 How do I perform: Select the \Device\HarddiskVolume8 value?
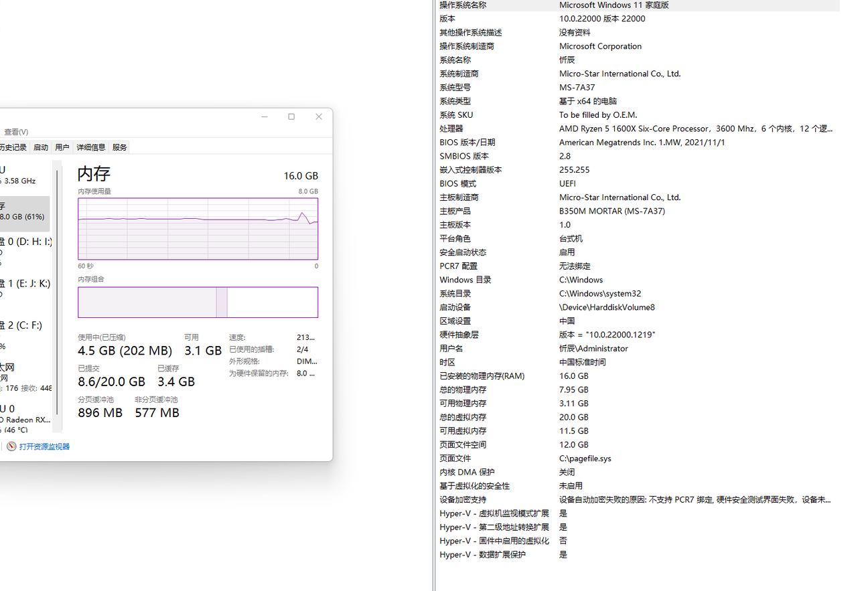607,307
